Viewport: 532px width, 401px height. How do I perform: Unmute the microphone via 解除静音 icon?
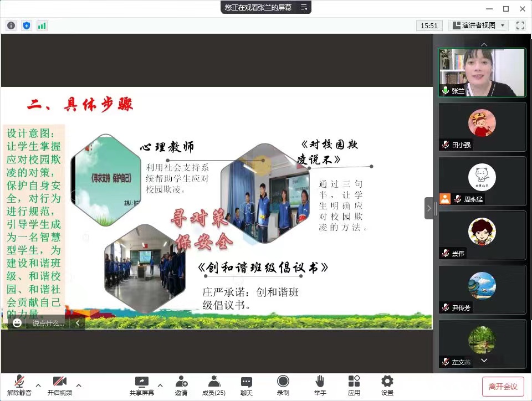[x=19, y=383]
